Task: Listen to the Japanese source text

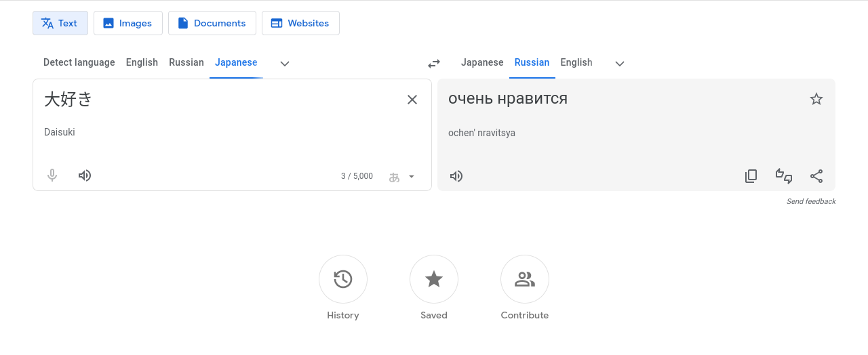Action: [x=85, y=176]
